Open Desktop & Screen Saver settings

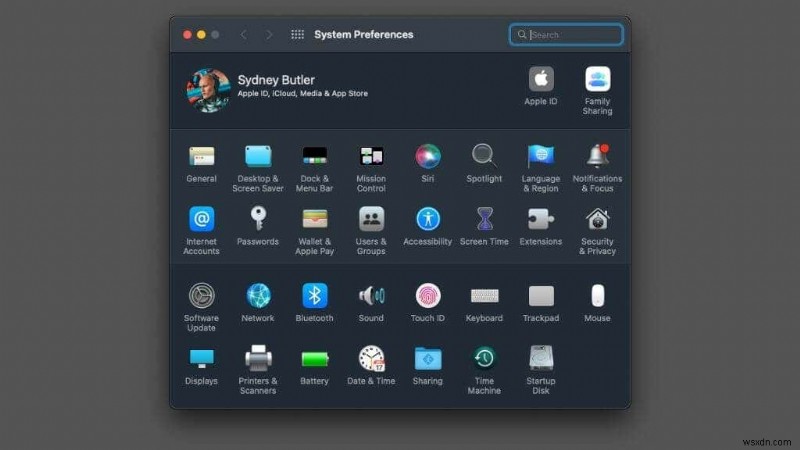(x=258, y=156)
